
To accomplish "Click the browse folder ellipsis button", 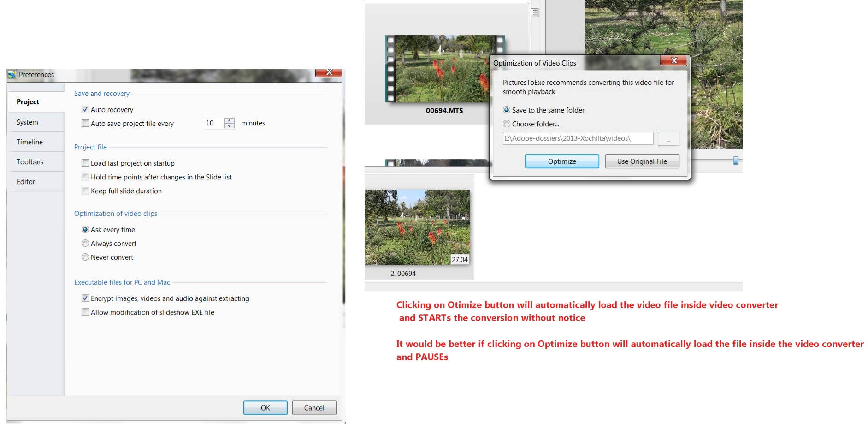I will point(668,139).
